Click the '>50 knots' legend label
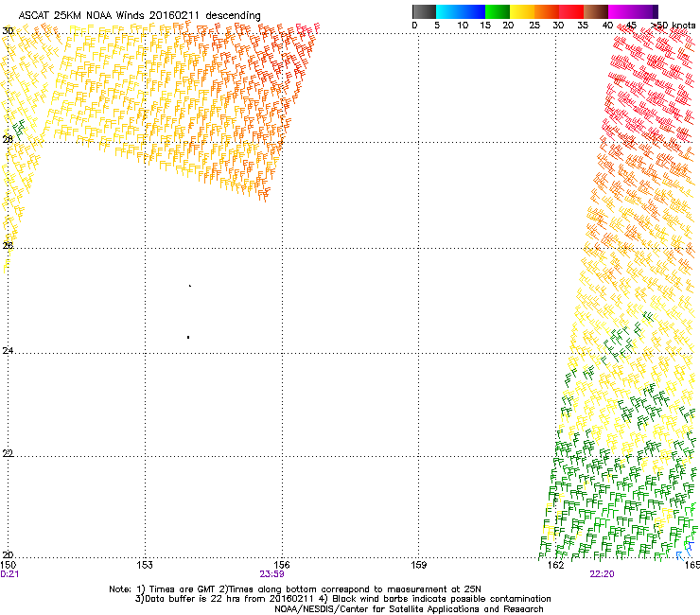Image resolution: width=700 pixels, height=615 pixels. 674,26
